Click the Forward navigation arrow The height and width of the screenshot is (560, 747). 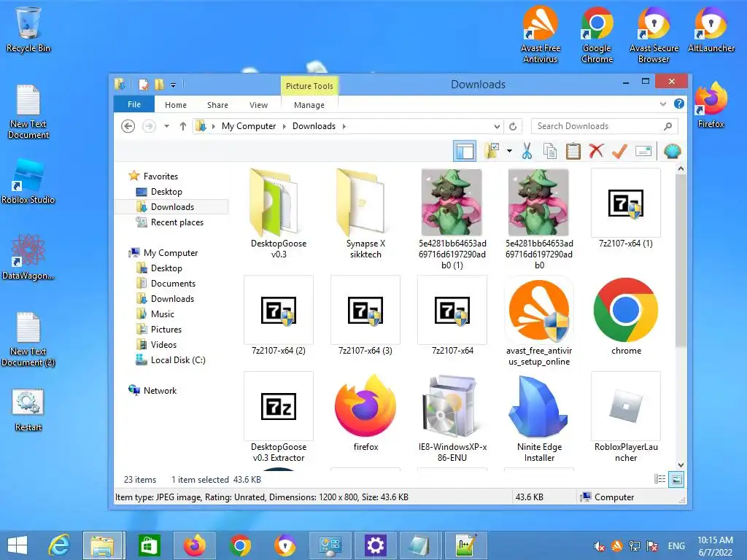pos(149,126)
